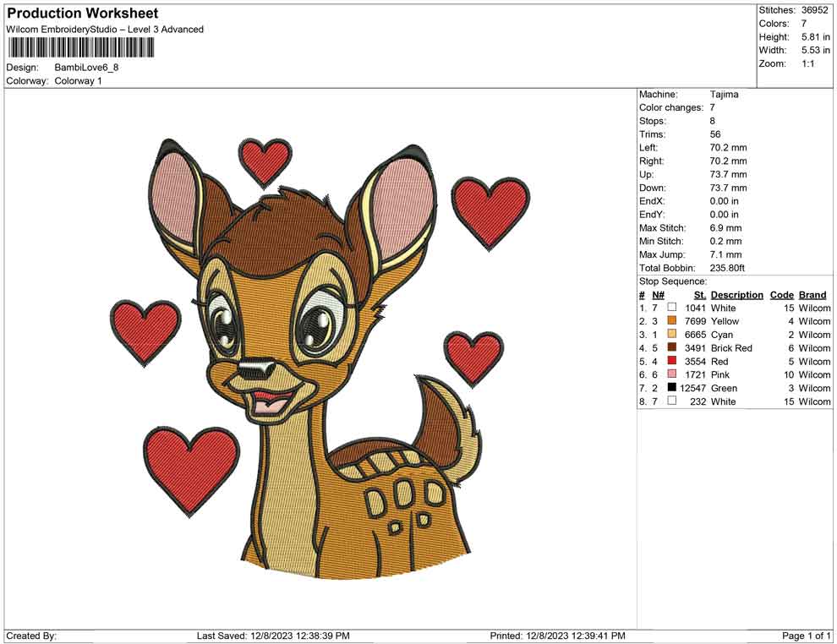Viewport: 837px width, 644px height.
Task: Click the Red swatch in stop 5
Action: (x=672, y=361)
